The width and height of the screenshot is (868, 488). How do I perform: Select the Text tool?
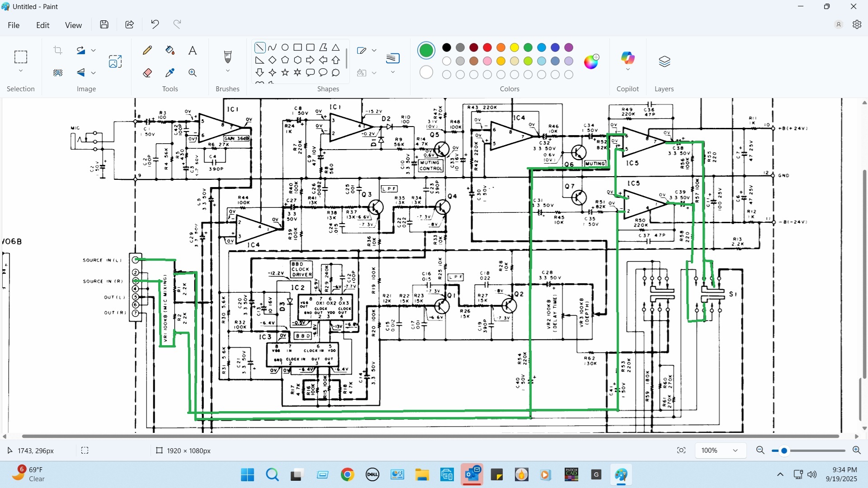point(193,50)
